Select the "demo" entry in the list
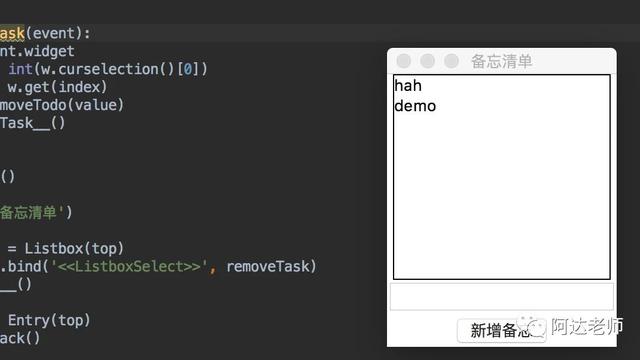640x360 pixels. tap(415, 106)
